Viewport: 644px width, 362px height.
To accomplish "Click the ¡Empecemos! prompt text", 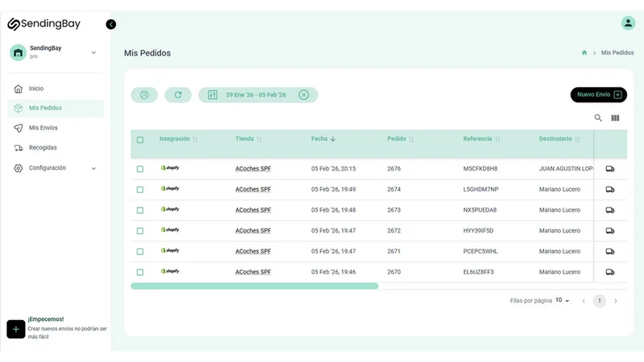I will click(46, 319).
